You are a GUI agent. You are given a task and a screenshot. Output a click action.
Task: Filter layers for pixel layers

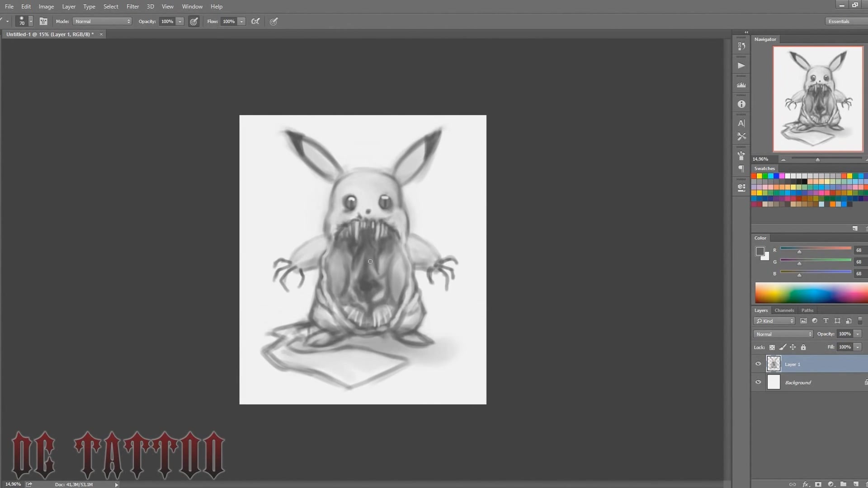click(x=803, y=321)
